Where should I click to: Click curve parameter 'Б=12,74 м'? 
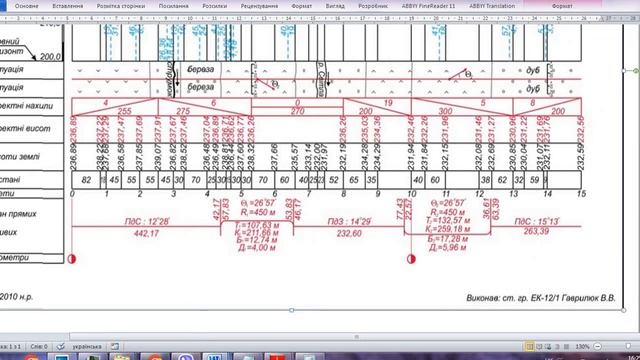point(257,240)
